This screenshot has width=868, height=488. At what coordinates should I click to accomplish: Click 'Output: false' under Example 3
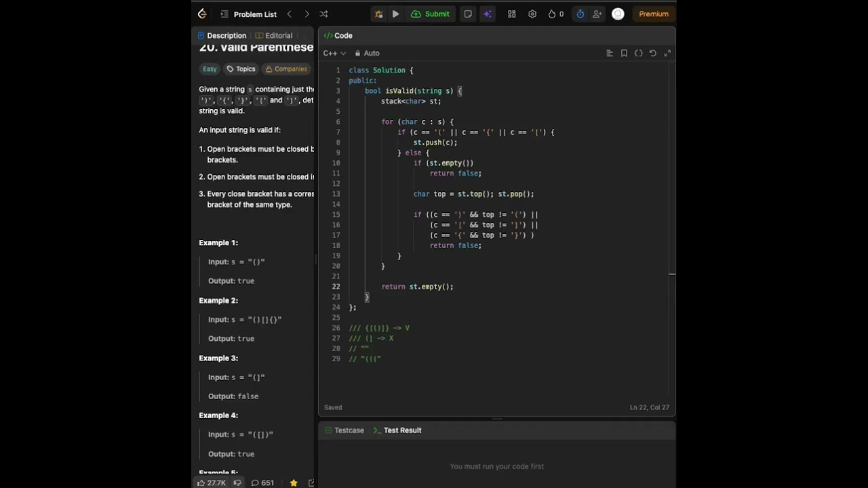(x=233, y=396)
